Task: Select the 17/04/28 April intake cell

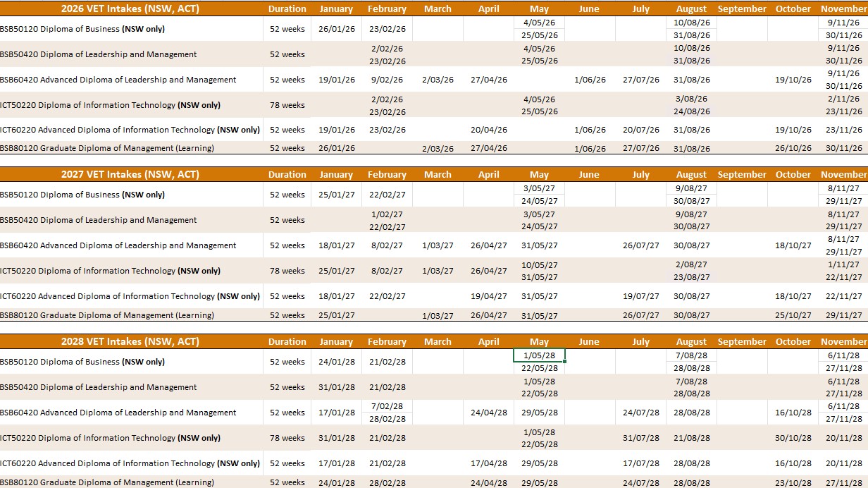Action: pyautogui.click(x=488, y=463)
